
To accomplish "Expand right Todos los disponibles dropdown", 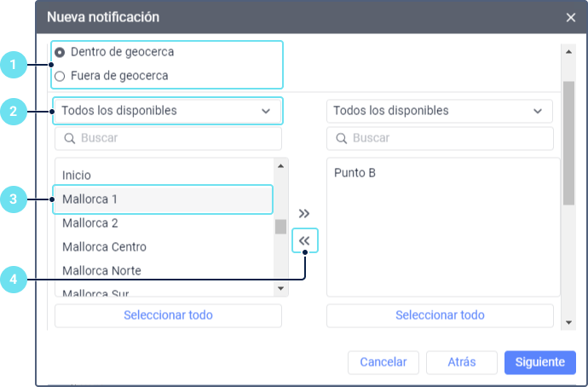I will [439, 111].
